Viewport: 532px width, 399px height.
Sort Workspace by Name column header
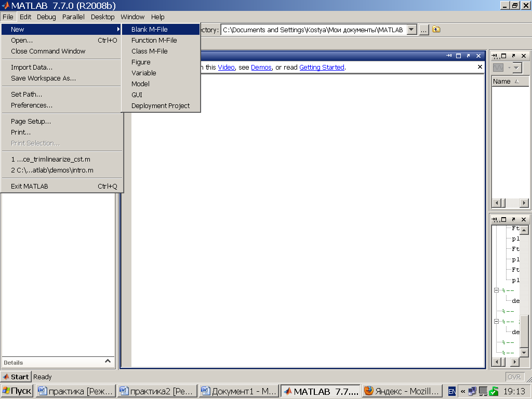click(510, 82)
